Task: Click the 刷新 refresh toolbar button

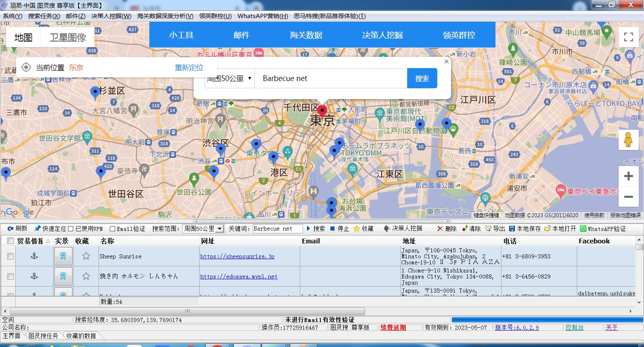Action: (17, 229)
